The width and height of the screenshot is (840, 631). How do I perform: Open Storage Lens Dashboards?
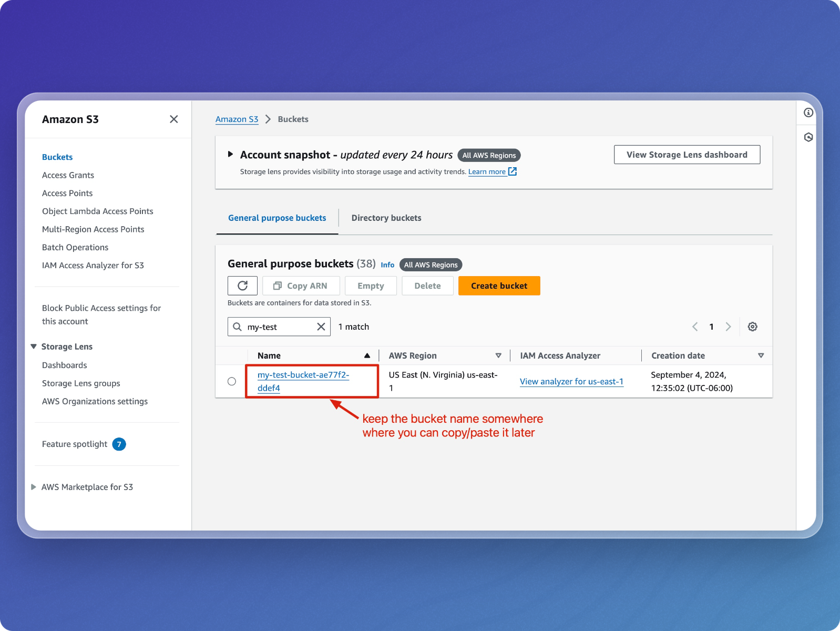coord(65,365)
